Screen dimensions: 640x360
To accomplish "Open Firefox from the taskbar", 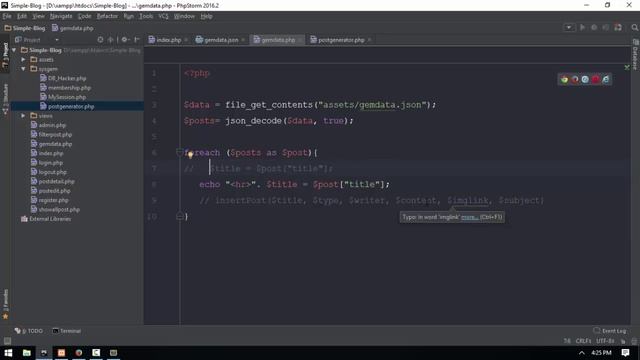I will click(x=78, y=353).
